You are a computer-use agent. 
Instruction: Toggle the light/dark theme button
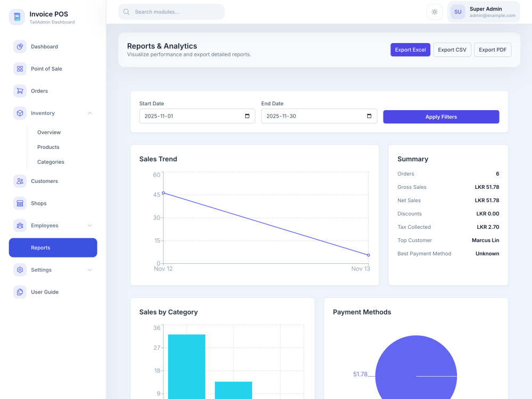tap(434, 12)
